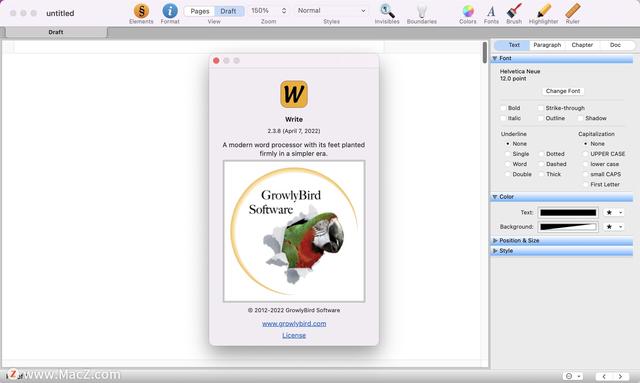The height and width of the screenshot is (383, 640).
Task: Open the action menu at bottom right
Action: click(x=573, y=376)
